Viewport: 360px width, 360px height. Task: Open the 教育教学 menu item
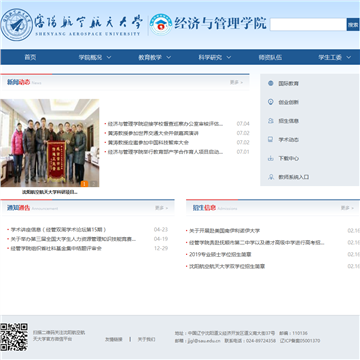(x=150, y=57)
